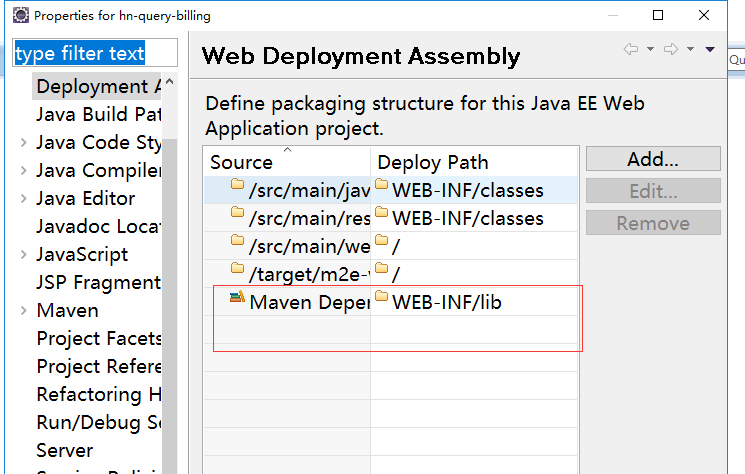Click the /src/main/resources source folder icon
Screen dimensions: 745x474
pyautogui.click(x=237, y=213)
